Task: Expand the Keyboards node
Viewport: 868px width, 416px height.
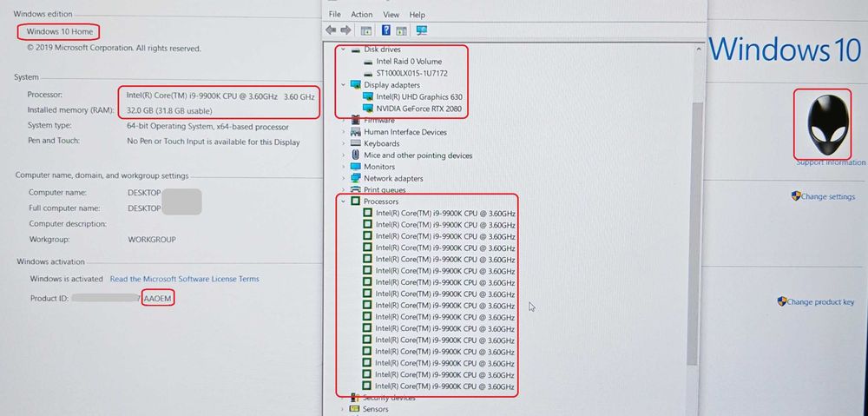Action: tap(343, 143)
